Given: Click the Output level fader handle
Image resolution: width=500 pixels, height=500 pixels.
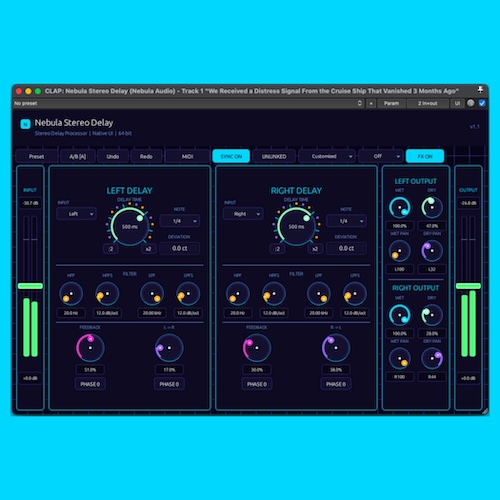Looking at the screenshot, I should point(468,286).
